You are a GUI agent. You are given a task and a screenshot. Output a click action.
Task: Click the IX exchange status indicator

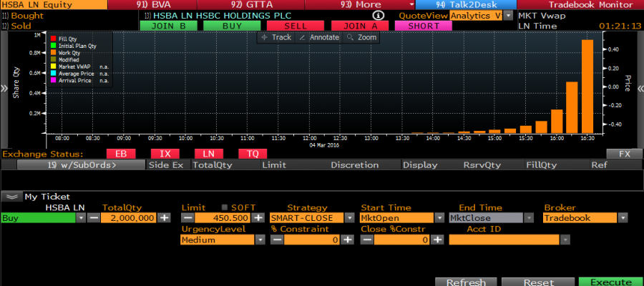(165, 154)
